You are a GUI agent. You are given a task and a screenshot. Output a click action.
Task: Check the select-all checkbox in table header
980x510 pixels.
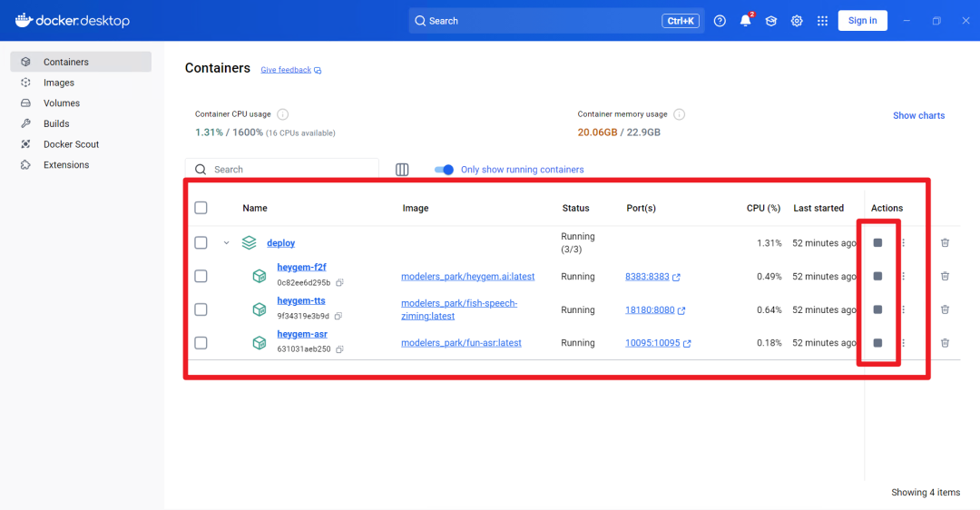pos(201,208)
